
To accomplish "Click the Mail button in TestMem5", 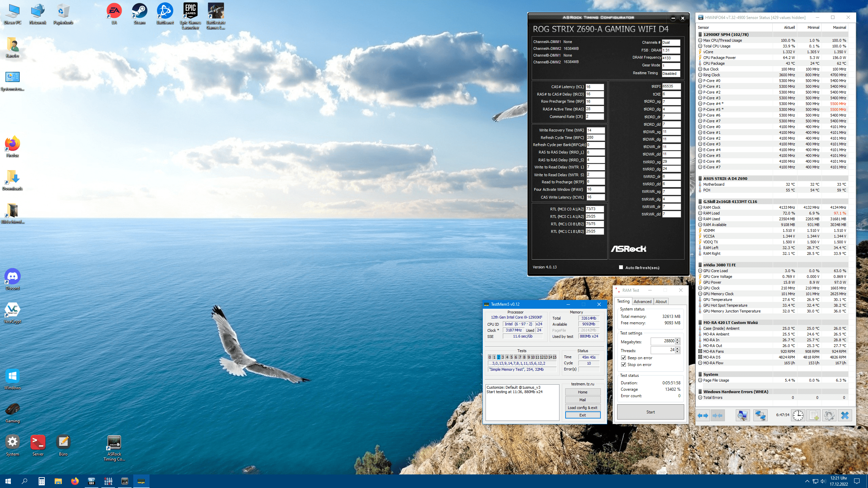I will click(x=583, y=400).
